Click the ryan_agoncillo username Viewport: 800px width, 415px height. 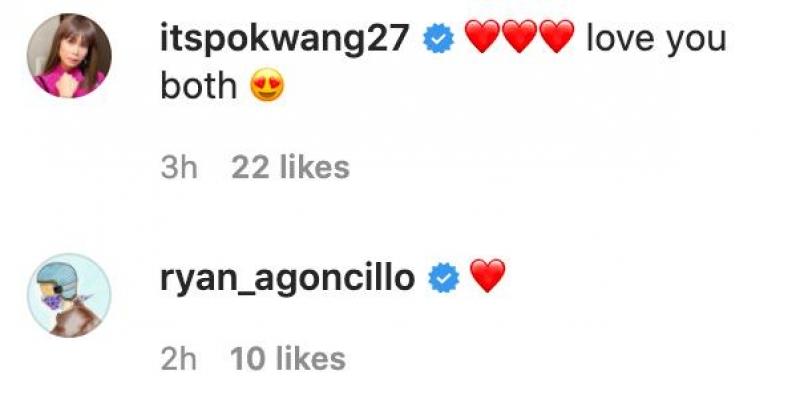point(287,279)
